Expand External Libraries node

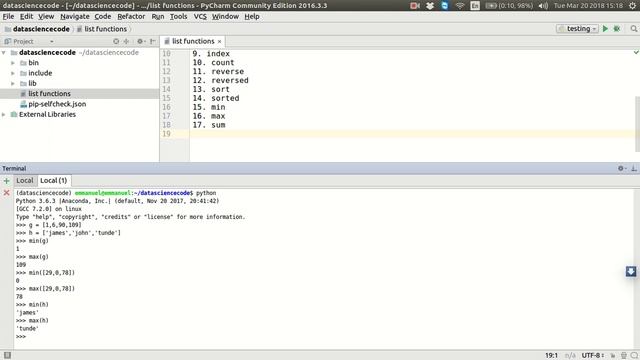4,114
